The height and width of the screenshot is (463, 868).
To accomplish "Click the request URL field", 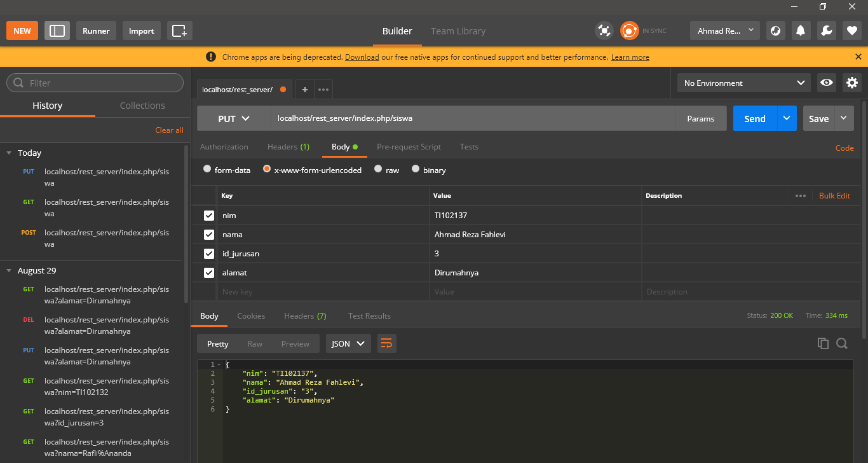I will (x=473, y=118).
